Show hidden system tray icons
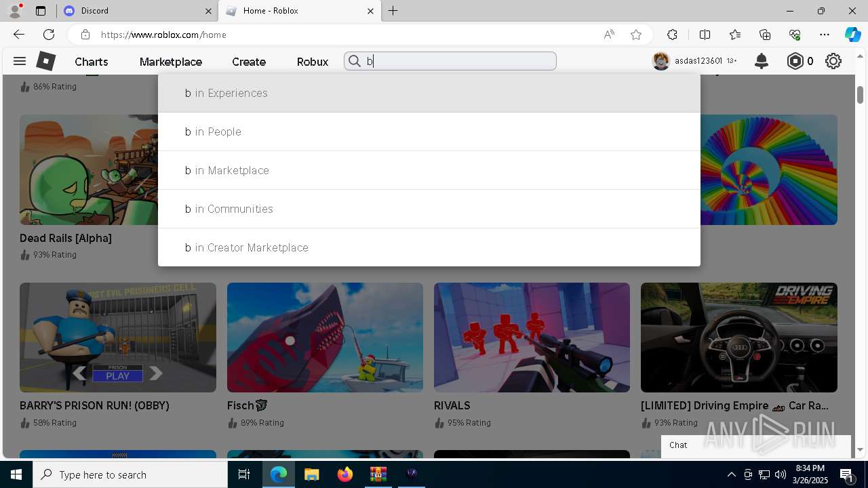 point(731,474)
